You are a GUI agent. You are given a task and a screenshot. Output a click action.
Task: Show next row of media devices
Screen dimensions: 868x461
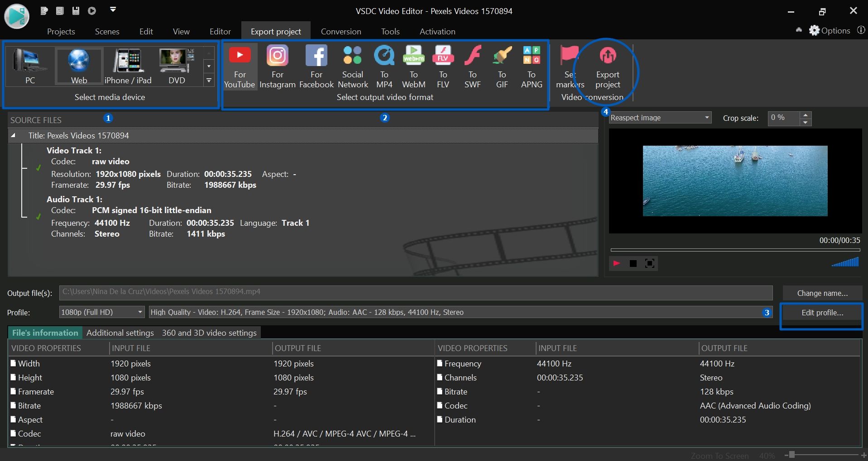tap(209, 66)
